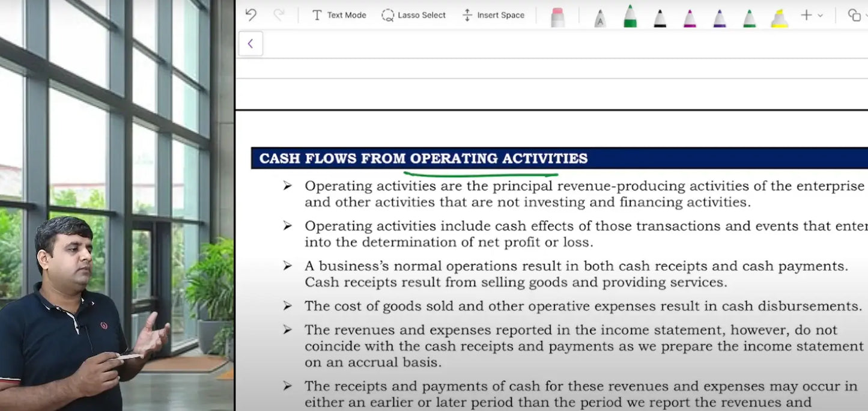Click the presenter video panel
This screenshot has height=411, width=868.
click(x=117, y=205)
